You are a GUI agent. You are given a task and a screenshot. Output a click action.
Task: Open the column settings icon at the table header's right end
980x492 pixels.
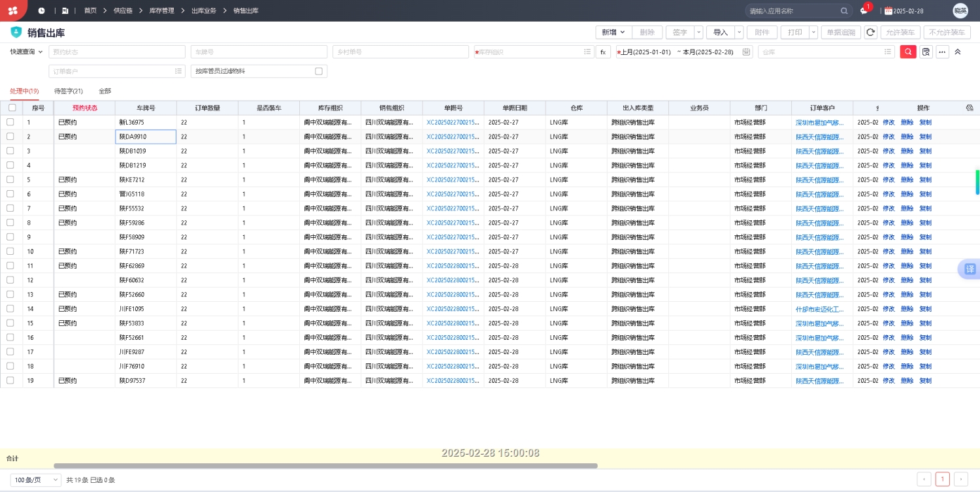tap(970, 108)
